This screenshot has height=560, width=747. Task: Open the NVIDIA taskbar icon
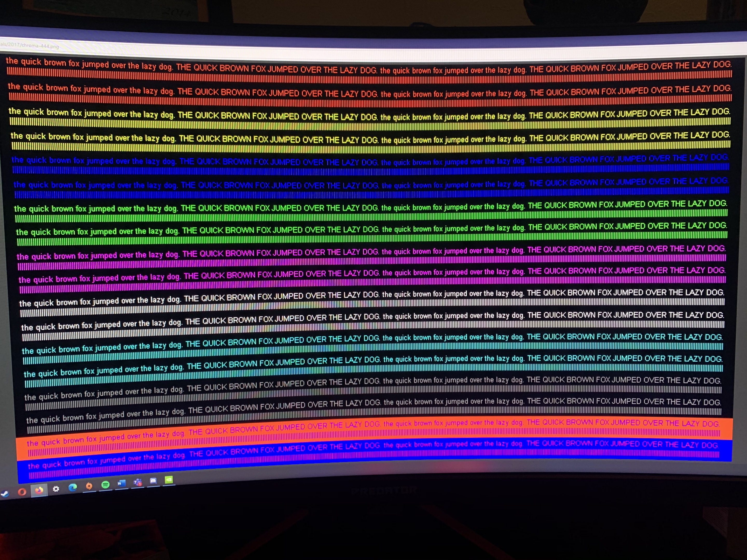tap(169, 479)
